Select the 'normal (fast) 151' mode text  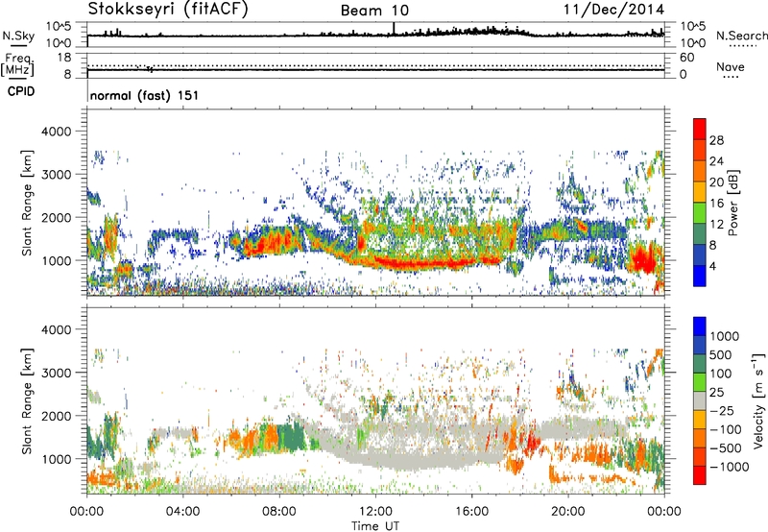[144, 95]
